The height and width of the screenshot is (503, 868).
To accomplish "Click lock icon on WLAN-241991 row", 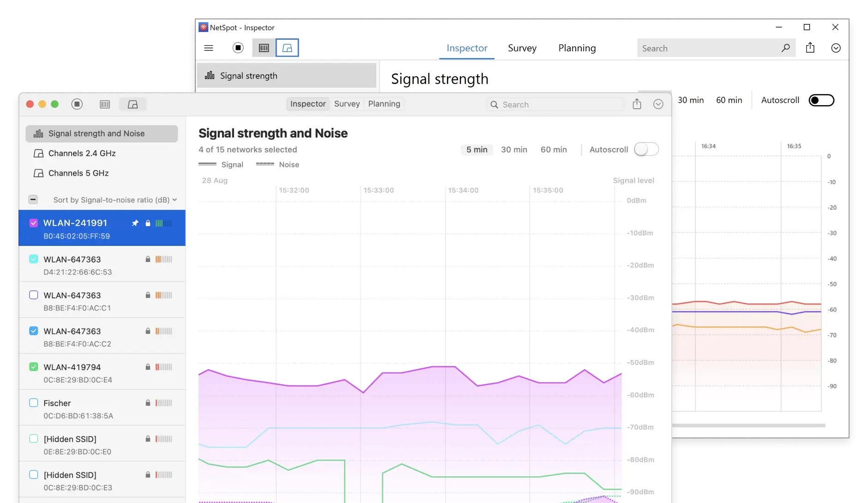I will pyautogui.click(x=148, y=223).
